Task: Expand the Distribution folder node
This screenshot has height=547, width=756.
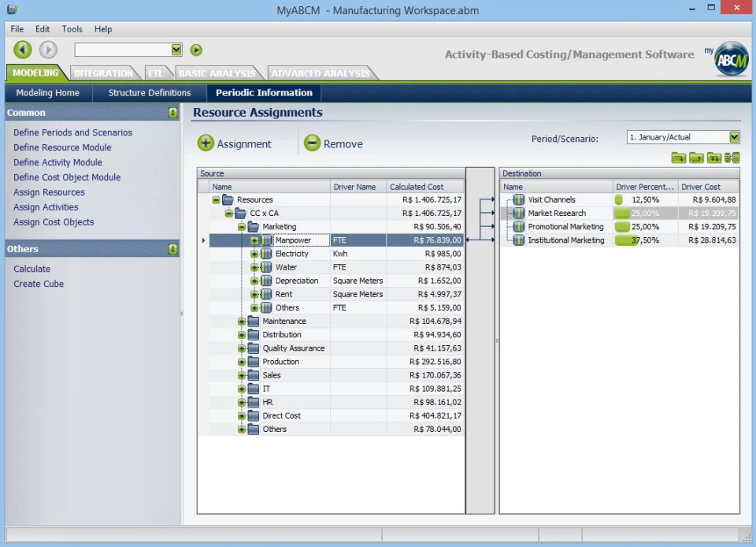Action: [x=242, y=335]
